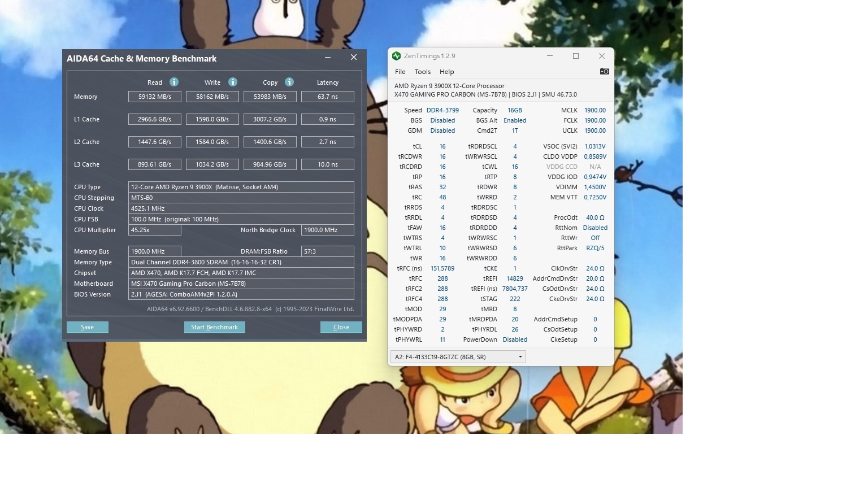
Task: Select the Memory Write value 58162 MB/s
Action: [212, 97]
